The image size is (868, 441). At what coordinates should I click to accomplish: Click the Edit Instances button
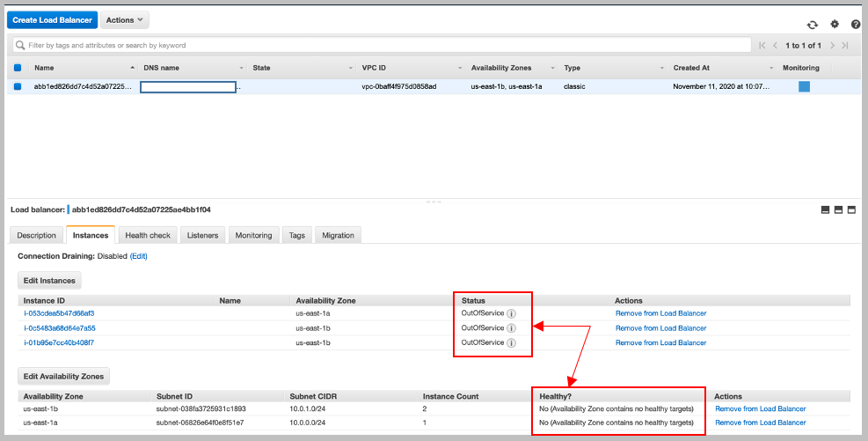49,280
